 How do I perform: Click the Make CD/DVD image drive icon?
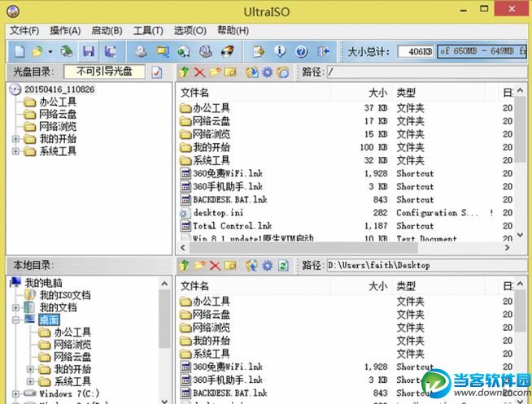click(x=141, y=51)
